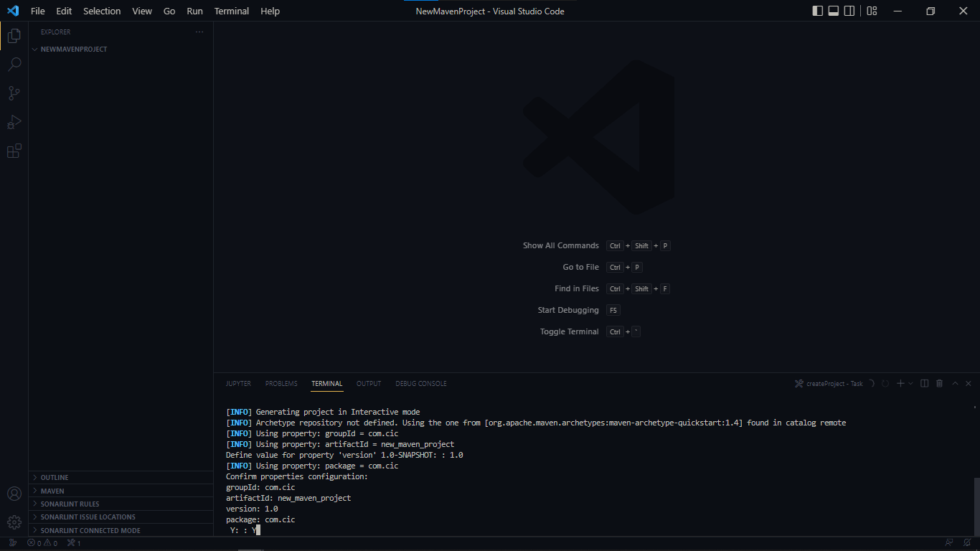Screen dimensions: 980x551
Task: Click the errors and warnings status indicator
Action: point(42,543)
